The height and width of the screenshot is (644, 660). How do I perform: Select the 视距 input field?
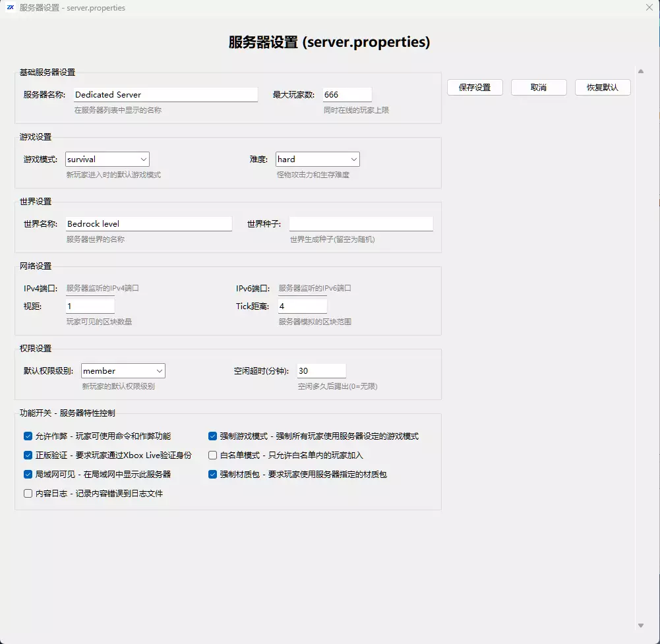90,307
